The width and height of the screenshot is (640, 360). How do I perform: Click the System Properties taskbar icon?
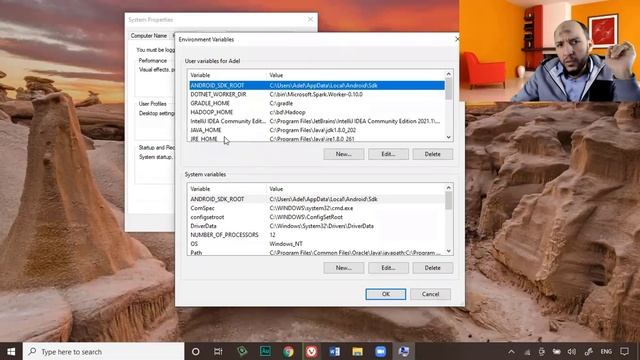[x=404, y=351]
